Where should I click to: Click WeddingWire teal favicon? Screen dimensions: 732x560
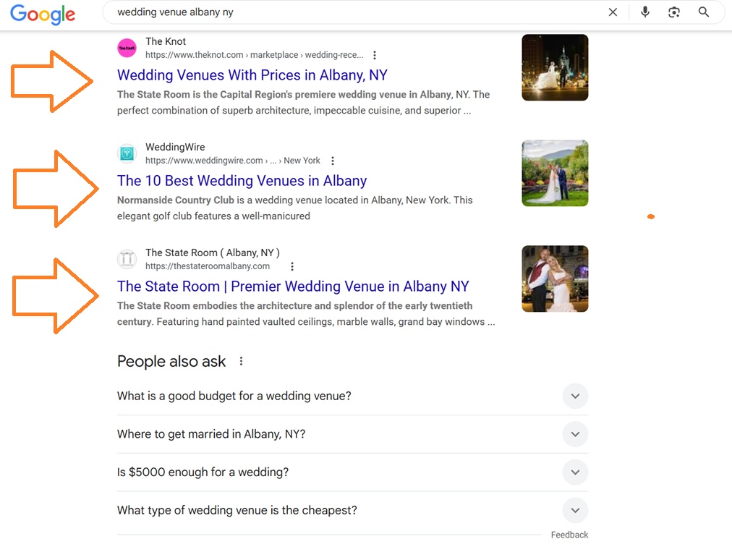(127, 153)
